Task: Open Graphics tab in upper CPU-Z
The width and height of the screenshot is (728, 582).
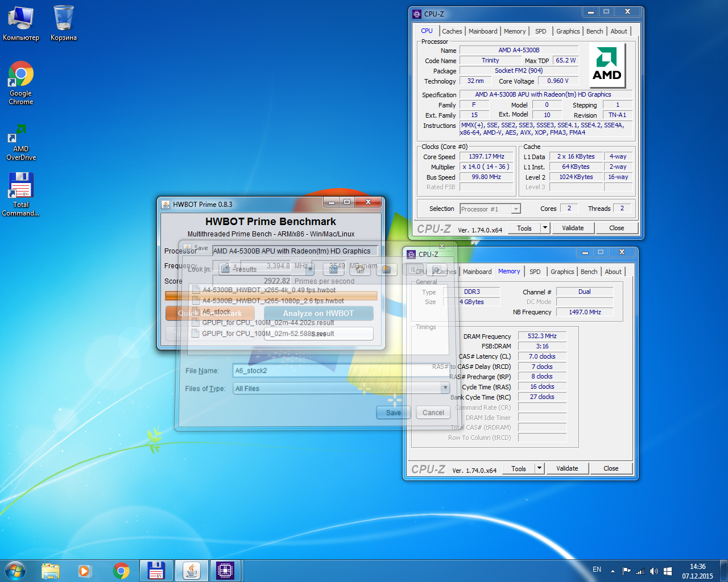Action: pyautogui.click(x=568, y=31)
